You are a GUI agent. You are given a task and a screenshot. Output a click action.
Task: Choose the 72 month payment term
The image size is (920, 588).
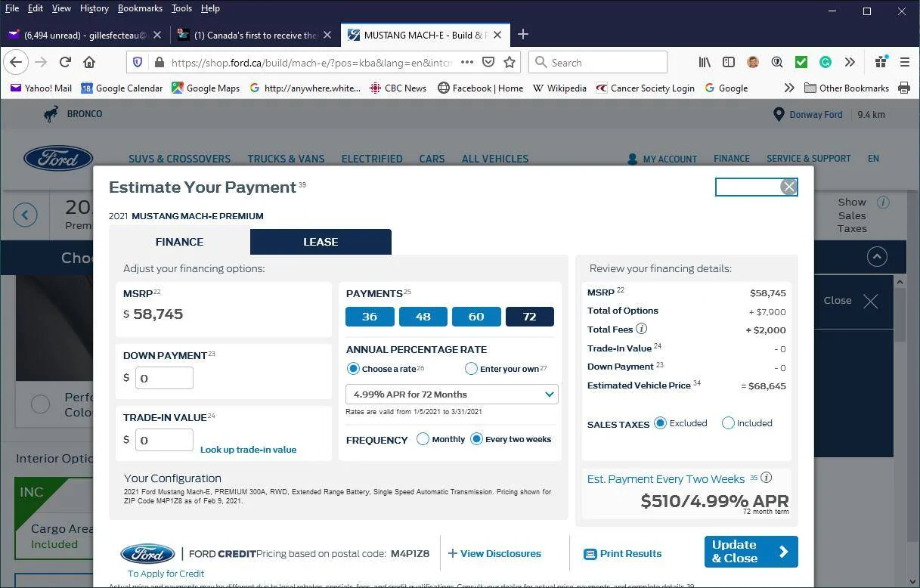click(529, 317)
